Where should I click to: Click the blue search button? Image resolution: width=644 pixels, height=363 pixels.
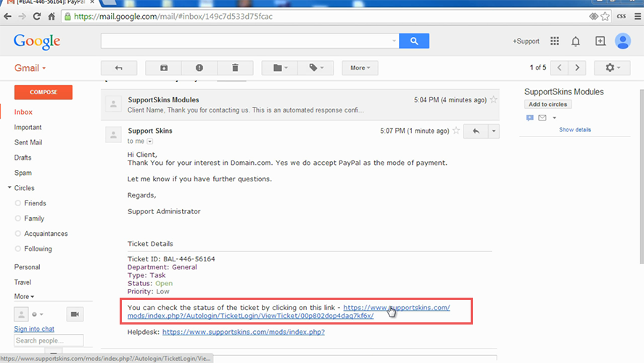[x=414, y=41]
